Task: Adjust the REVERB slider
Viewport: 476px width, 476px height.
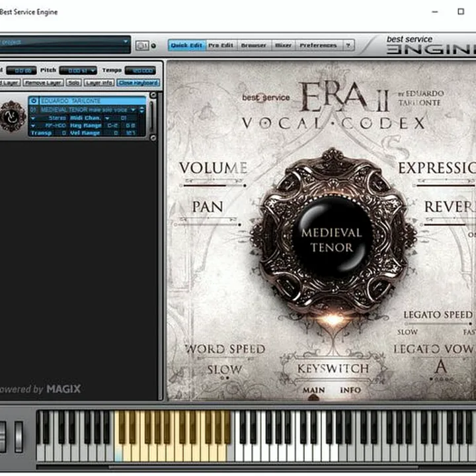Action: [448, 225]
